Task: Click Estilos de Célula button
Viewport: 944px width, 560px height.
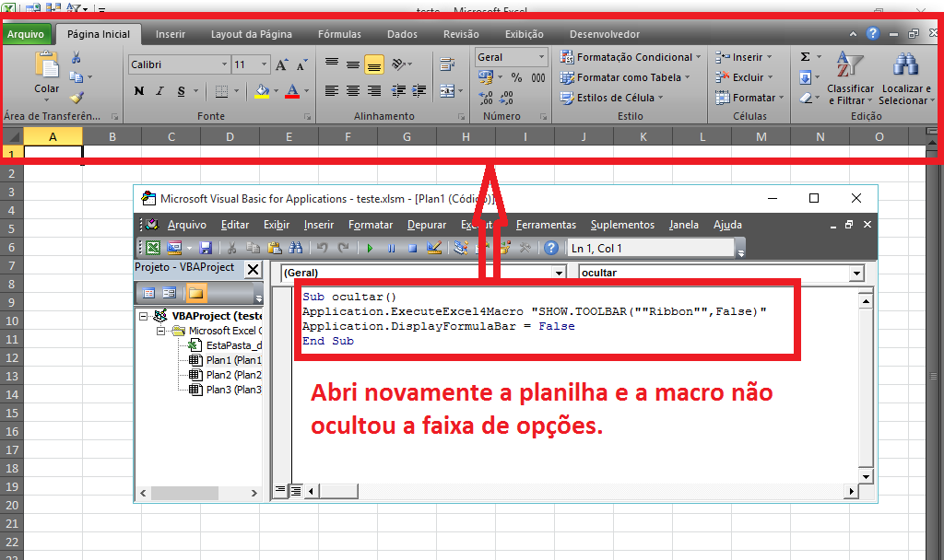Action: (x=612, y=98)
